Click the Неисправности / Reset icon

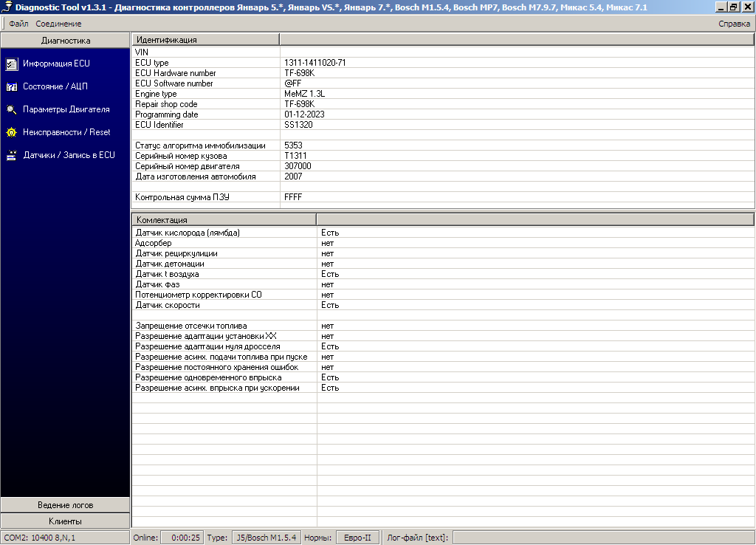(x=12, y=132)
